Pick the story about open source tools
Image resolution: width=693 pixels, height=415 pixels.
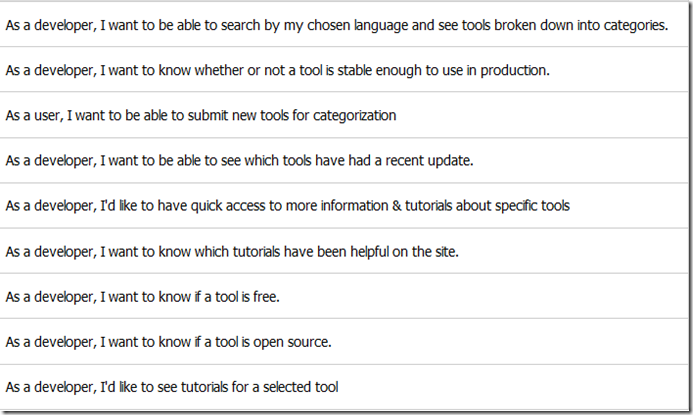(168, 342)
